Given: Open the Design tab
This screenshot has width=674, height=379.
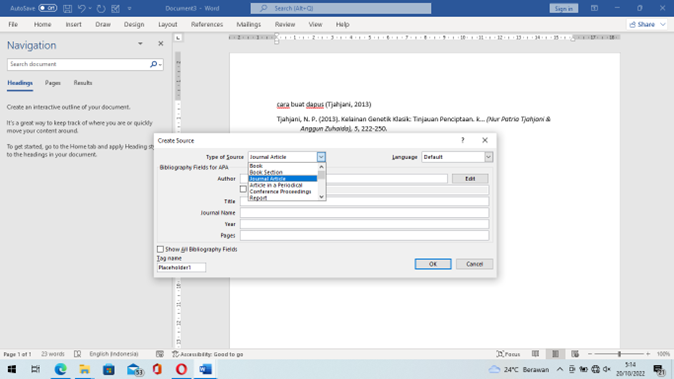Looking at the screenshot, I should click(134, 24).
